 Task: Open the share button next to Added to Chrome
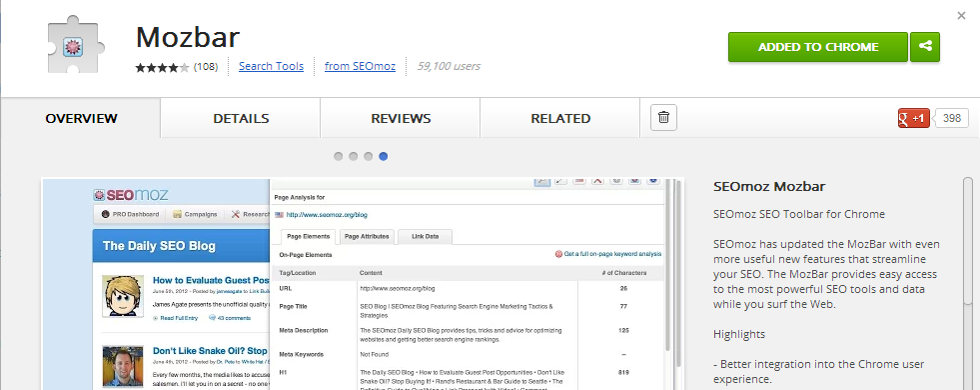(x=925, y=47)
